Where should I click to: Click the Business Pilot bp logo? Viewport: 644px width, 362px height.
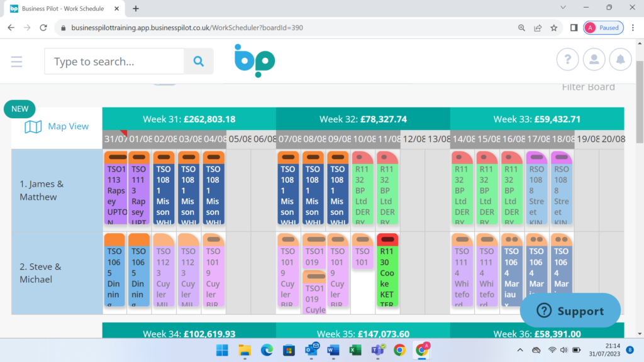254,61
